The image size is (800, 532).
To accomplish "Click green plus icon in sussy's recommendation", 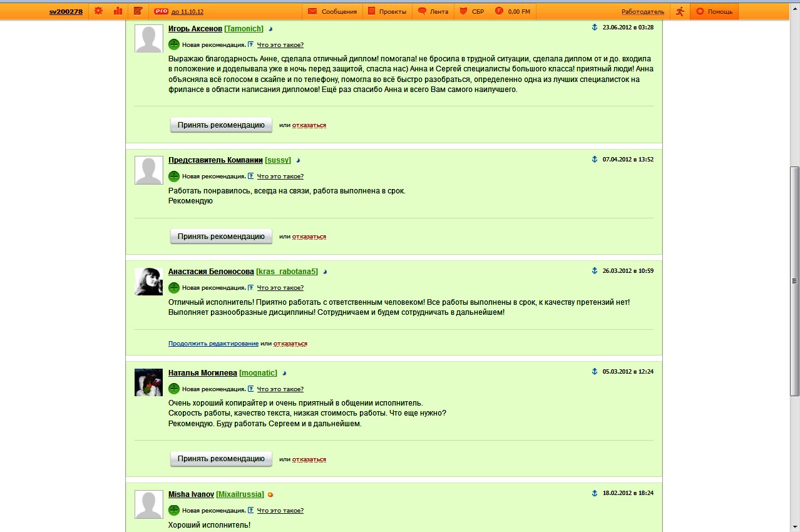I will [174, 176].
